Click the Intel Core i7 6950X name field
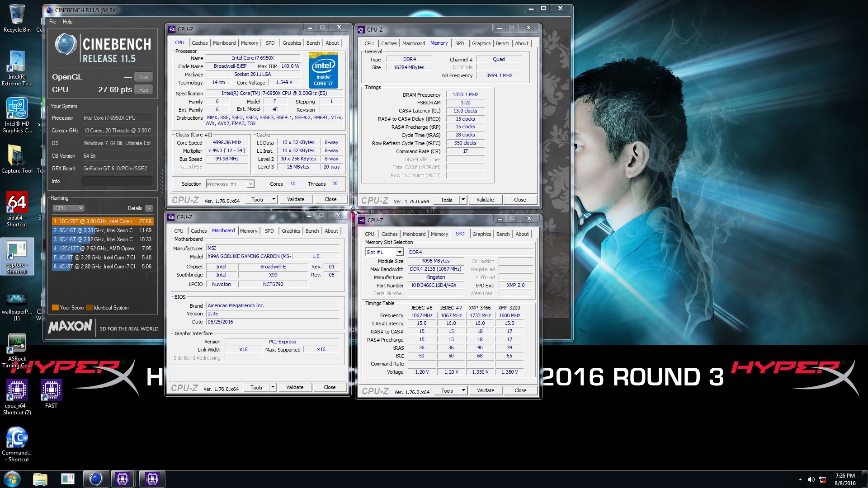Image resolution: width=868 pixels, height=488 pixels. coord(253,58)
